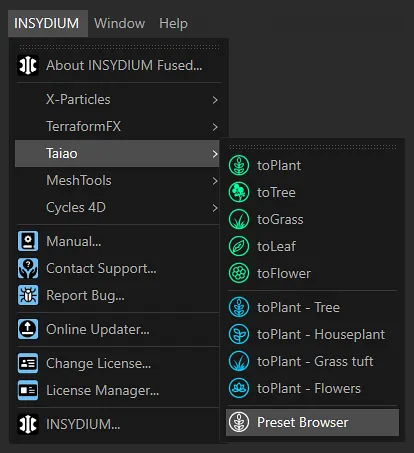Open the Window menu
414x453 pixels.
click(119, 23)
